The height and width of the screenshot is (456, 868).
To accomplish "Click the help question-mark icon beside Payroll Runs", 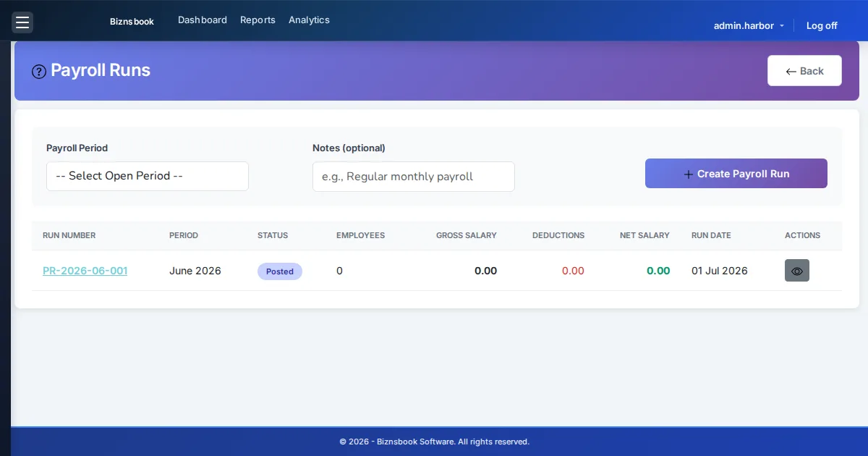I will click(39, 72).
